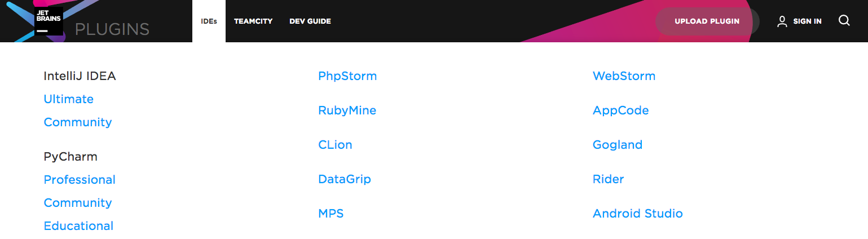Open PyCharm Educational plugins
868x239 pixels.
pyautogui.click(x=78, y=226)
